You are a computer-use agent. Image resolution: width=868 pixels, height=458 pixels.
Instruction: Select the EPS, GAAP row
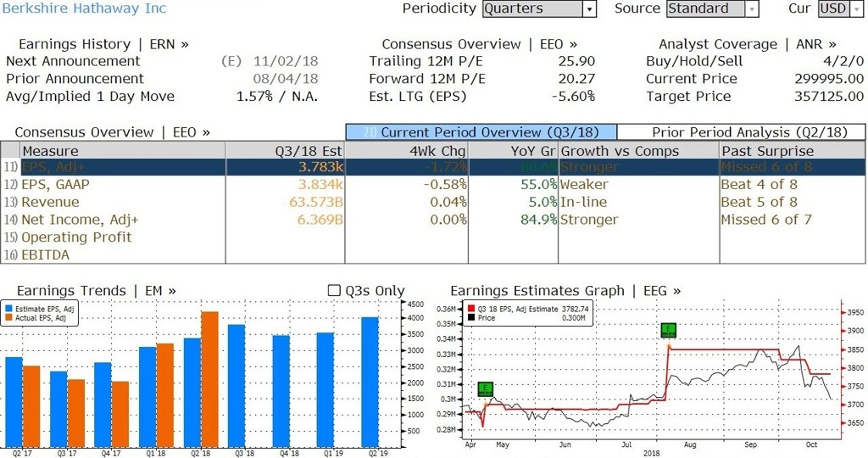click(433, 184)
